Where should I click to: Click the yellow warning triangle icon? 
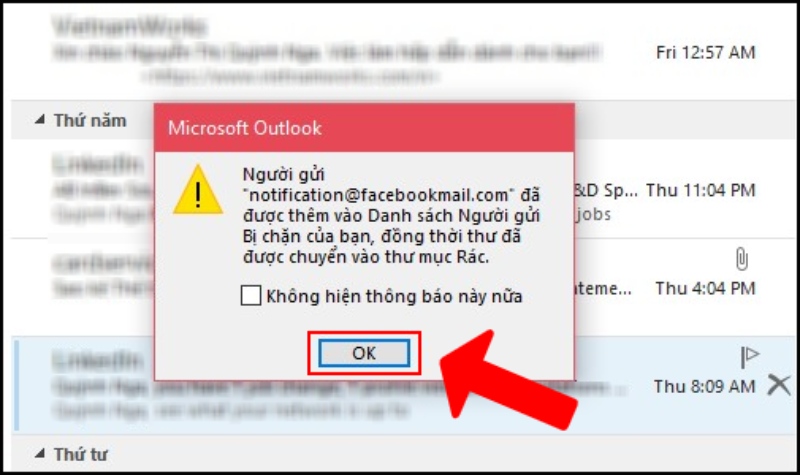coord(198,189)
